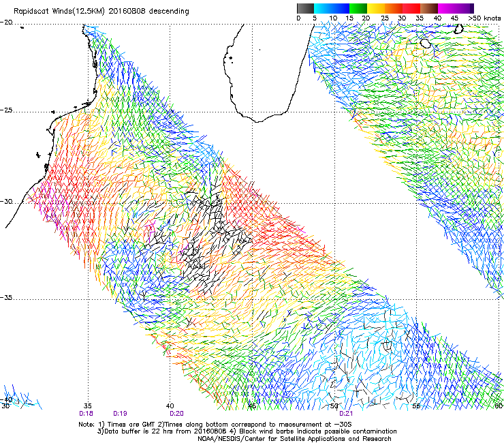Click the yellow 20–25 knot legend segment
Viewport: 504px width, 443px height.
[376, 8]
